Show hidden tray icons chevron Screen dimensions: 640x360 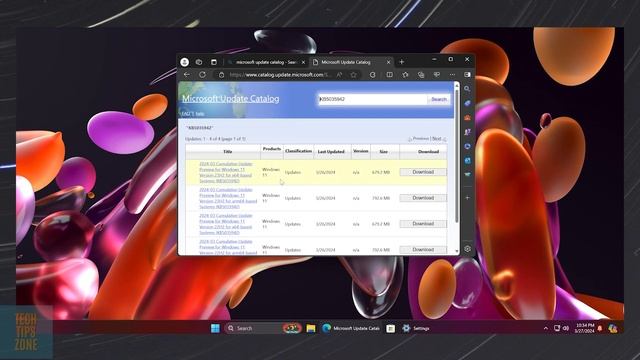point(546,328)
